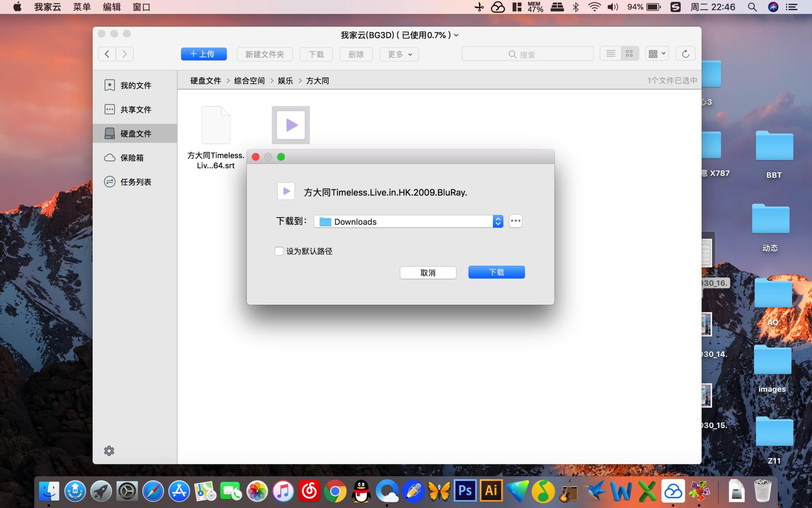Open the 更多 dropdown menu
812x508 pixels.
[x=398, y=54]
